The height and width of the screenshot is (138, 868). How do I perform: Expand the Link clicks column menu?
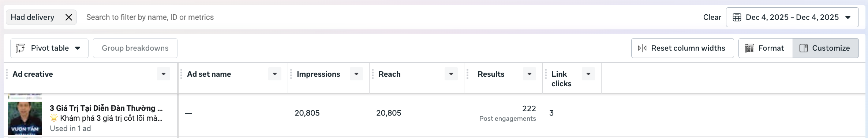pos(588,74)
